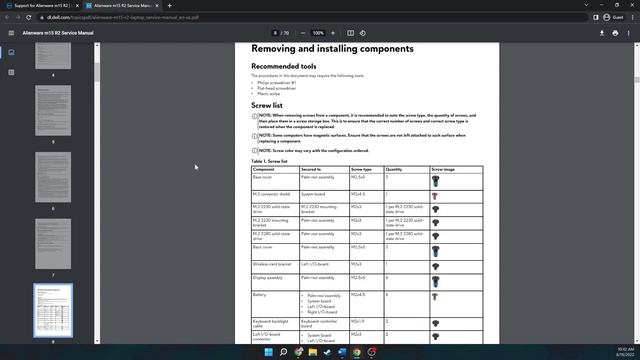Print the service manual PDF
The height and width of the screenshot is (360, 640).
(615, 33)
